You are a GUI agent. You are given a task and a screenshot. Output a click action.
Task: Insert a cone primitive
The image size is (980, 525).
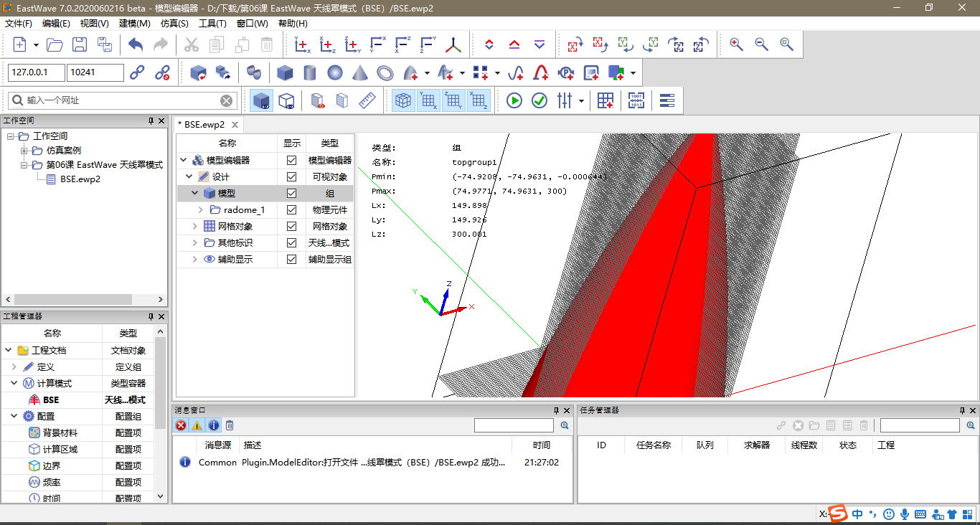pyautogui.click(x=360, y=72)
